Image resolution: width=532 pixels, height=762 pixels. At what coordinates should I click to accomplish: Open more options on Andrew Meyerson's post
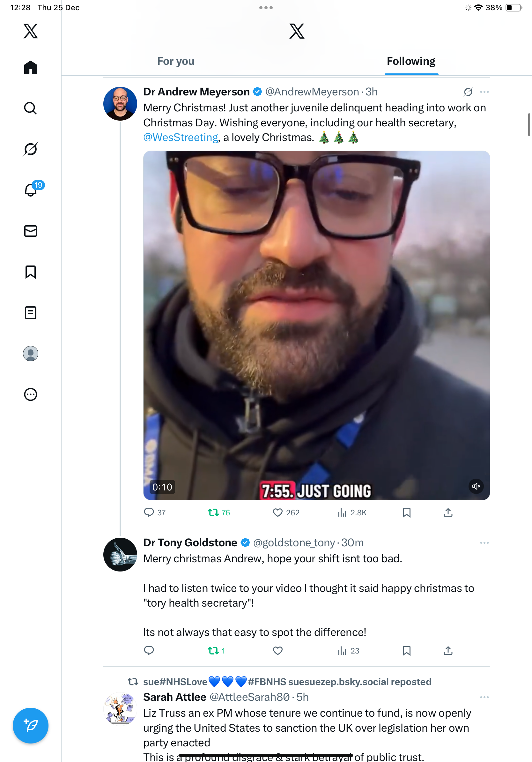click(x=484, y=92)
